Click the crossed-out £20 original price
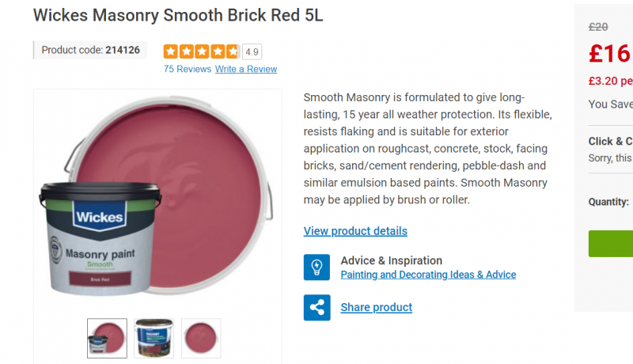The image size is (633, 364). [x=599, y=27]
